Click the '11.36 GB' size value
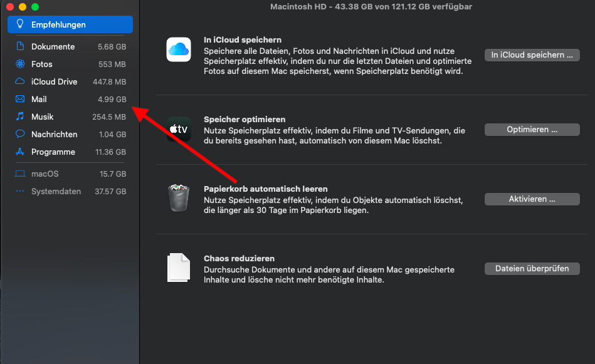595x364 pixels. 110,152
